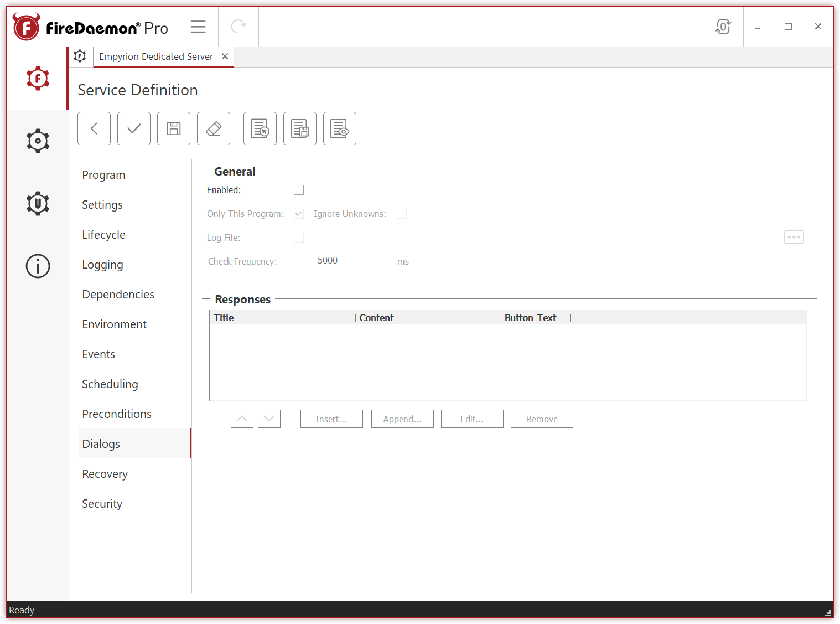Click the Check Frequency field showing 5000
This screenshot has height=624, width=840.
pos(353,261)
